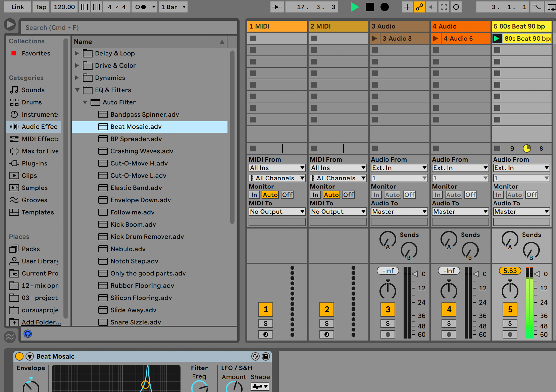Launch the 80s Beat 90 bpm clip
The height and width of the screenshot is (392, 556).
[x=497, y=39]
